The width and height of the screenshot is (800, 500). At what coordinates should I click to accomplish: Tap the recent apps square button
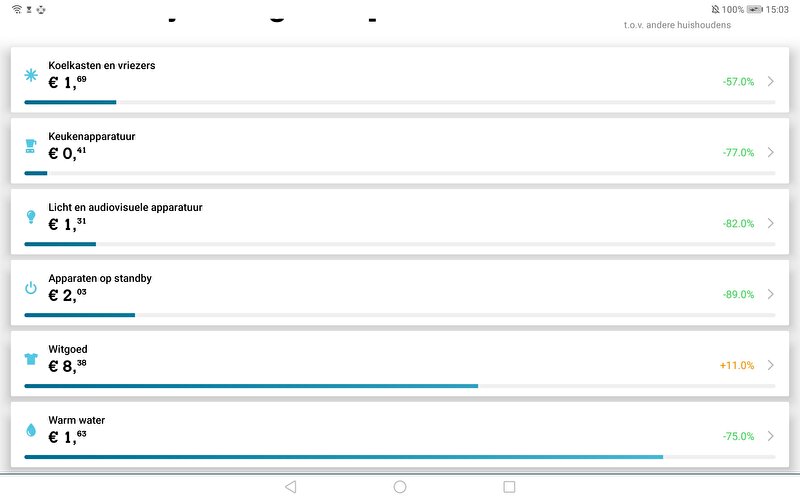tap(509, 487)
